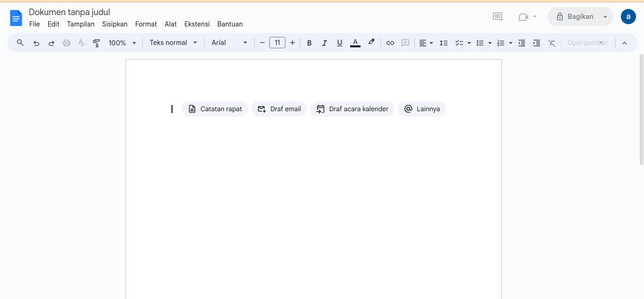Screen dimensions: 644x299
Task: Open the Ekstensi menu
Action: coord(197,24)
